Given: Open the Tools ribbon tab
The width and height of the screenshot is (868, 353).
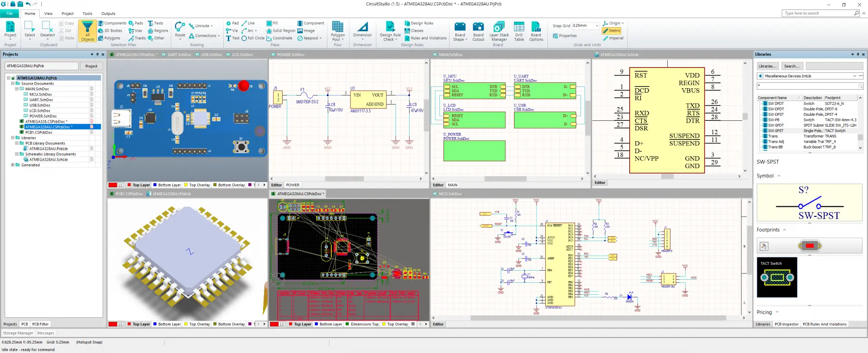Looking at the screenshot, I should click(x=87, y=14).
